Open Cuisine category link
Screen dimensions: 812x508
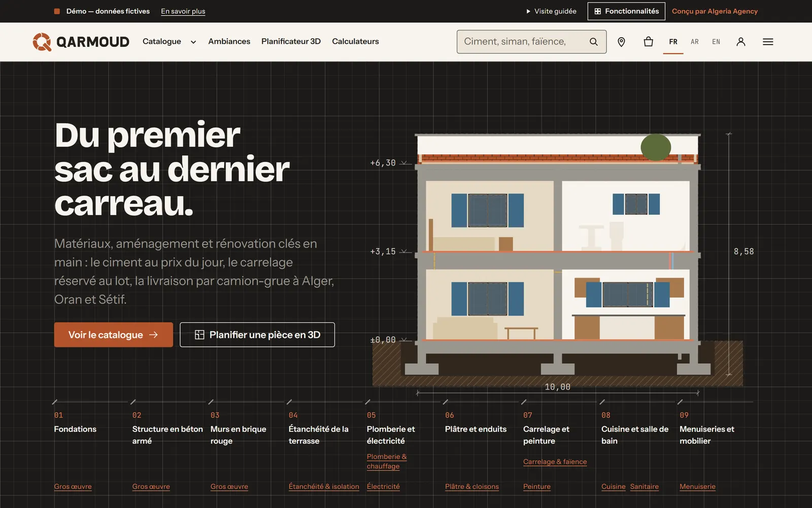point(614,487)
